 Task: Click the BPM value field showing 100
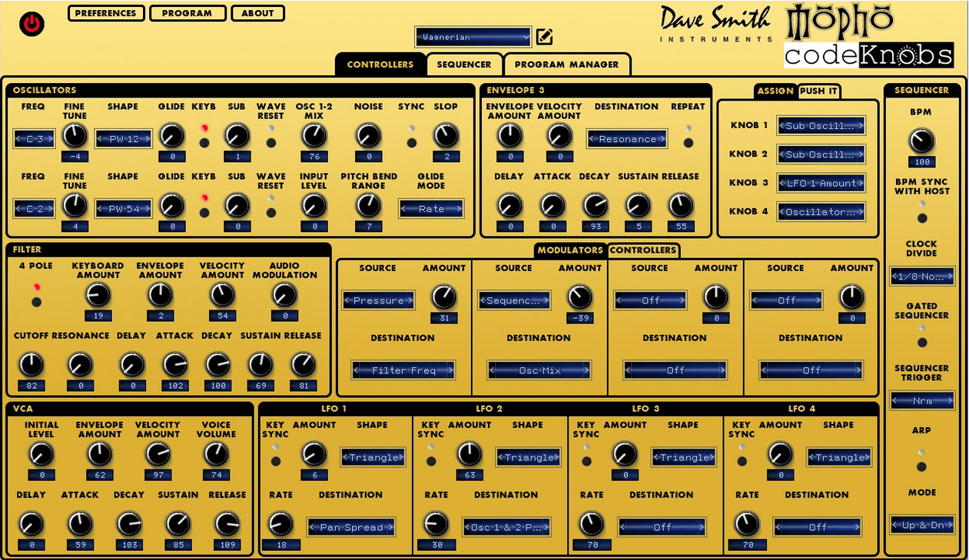click(x=921, y=162)
